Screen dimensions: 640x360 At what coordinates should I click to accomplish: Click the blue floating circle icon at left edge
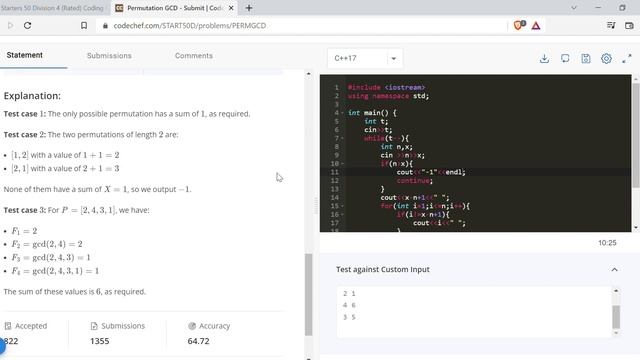2,346
